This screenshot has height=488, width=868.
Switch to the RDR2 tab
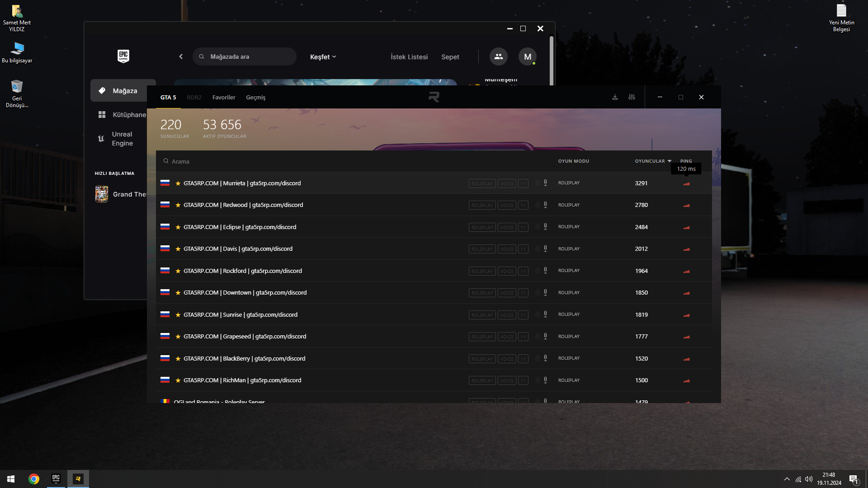pyautogui.click(x=194, y=97)
